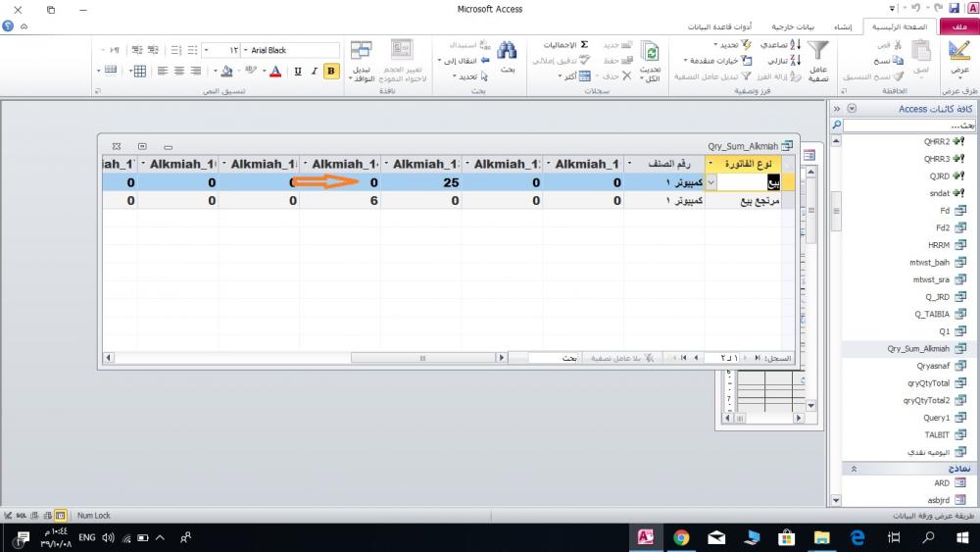Click the font color A icon
This screenshot has height=552, width=980.
click(275, 72)
